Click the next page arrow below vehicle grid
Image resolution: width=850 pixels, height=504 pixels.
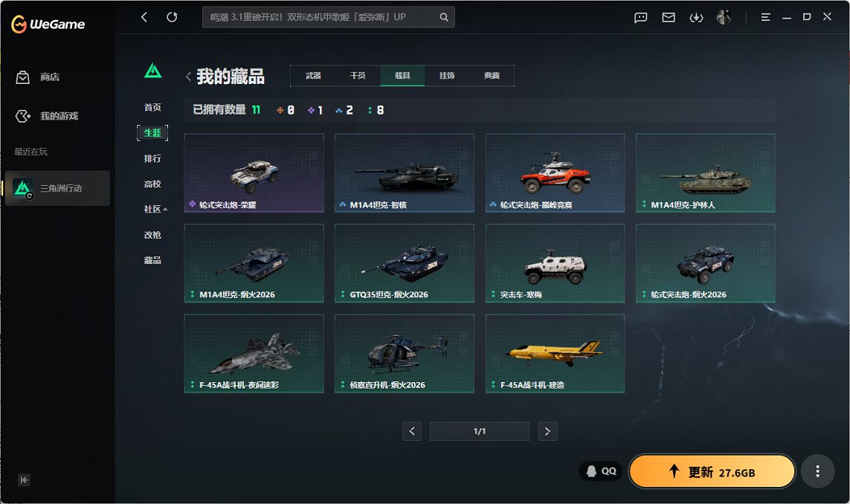pos(548,431)
